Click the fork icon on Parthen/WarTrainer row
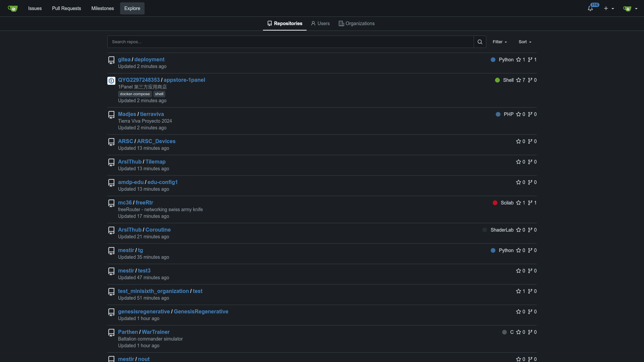This screenshot has width=644, height=362. [530, 332]
